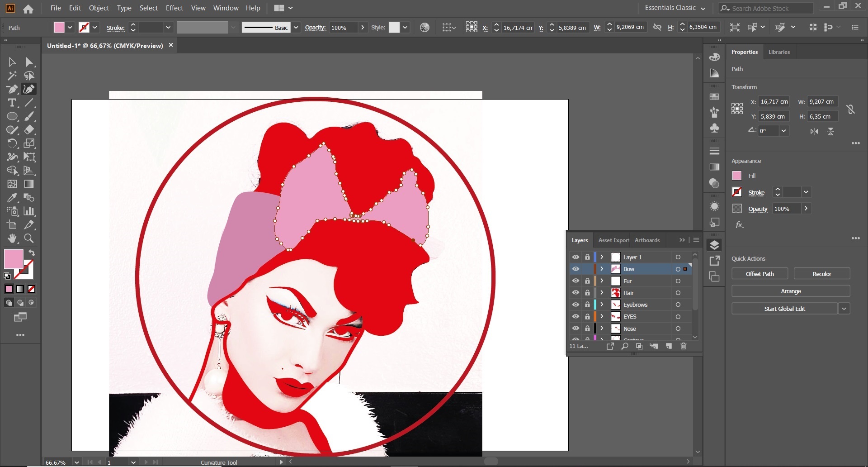Click Start Global Edit button
The width and height of the screenshot is (868, 467).
point(784,309)
